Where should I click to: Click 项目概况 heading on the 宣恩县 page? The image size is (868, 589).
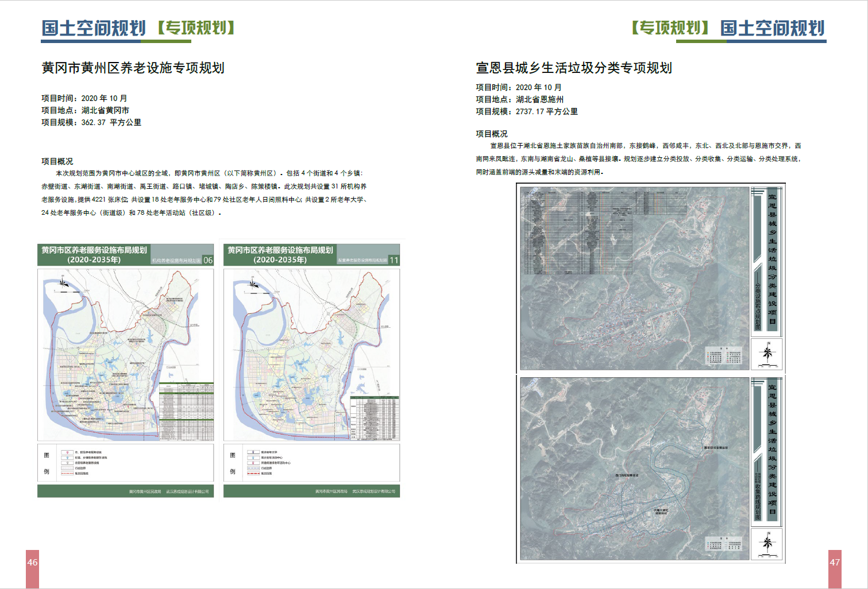[x=492, y=134]
